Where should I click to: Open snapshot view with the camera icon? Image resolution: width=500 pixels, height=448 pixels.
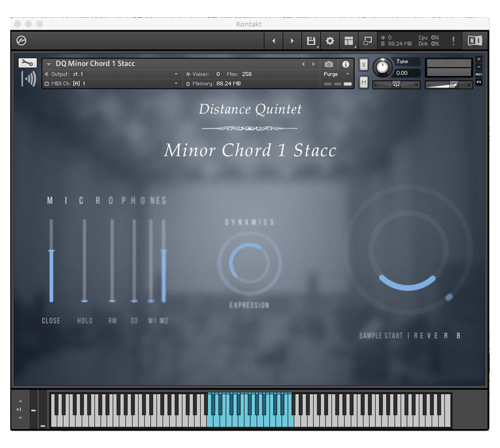pos(329,64)
